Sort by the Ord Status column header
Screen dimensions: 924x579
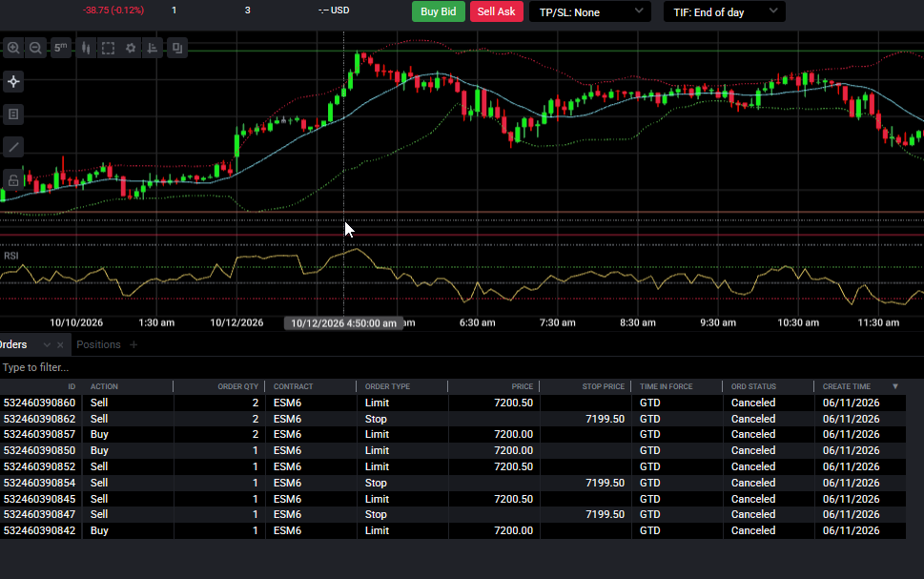(x=753, y=386)
